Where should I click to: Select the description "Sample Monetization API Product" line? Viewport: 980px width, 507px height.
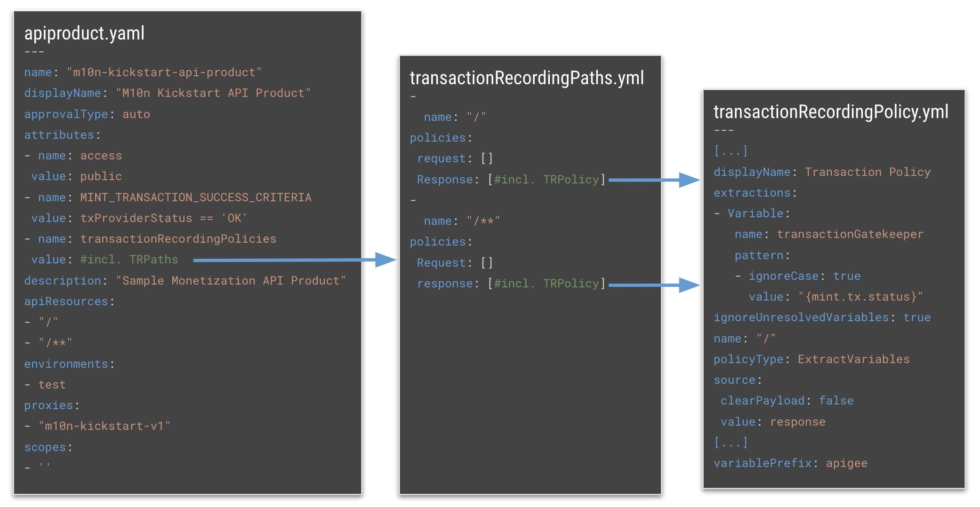pos(185,281)
